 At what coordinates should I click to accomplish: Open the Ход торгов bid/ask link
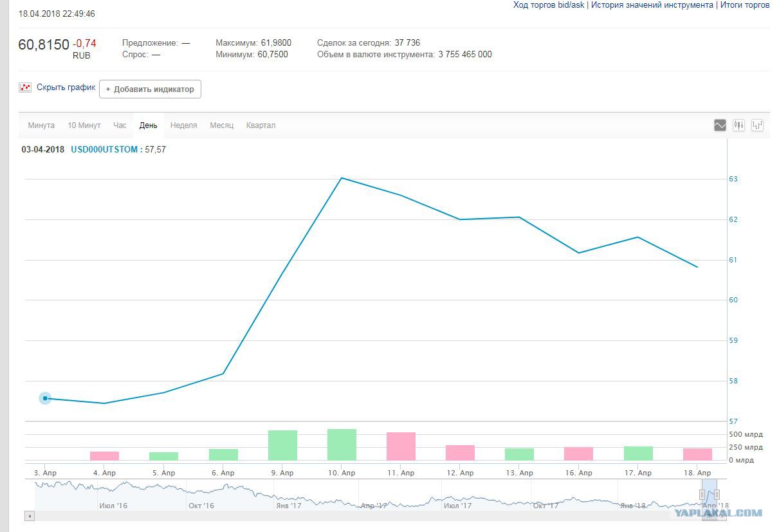coord(549,5)
